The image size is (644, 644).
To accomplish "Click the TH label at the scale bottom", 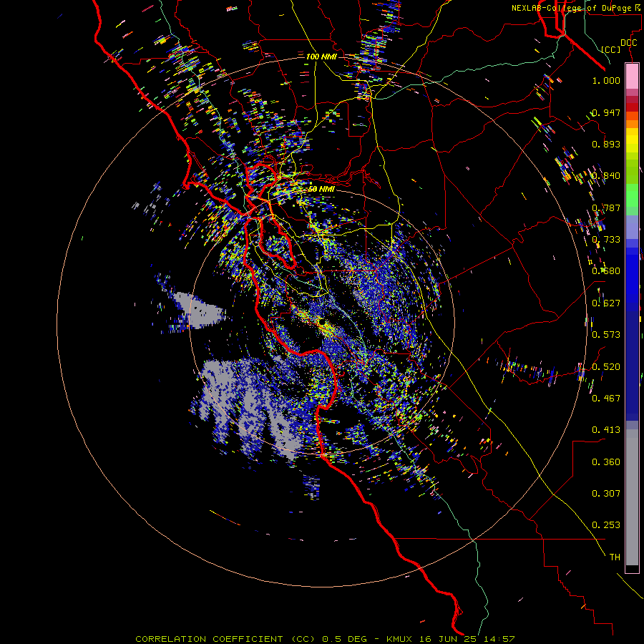I will pyautogui.click(x=615, y=557).
